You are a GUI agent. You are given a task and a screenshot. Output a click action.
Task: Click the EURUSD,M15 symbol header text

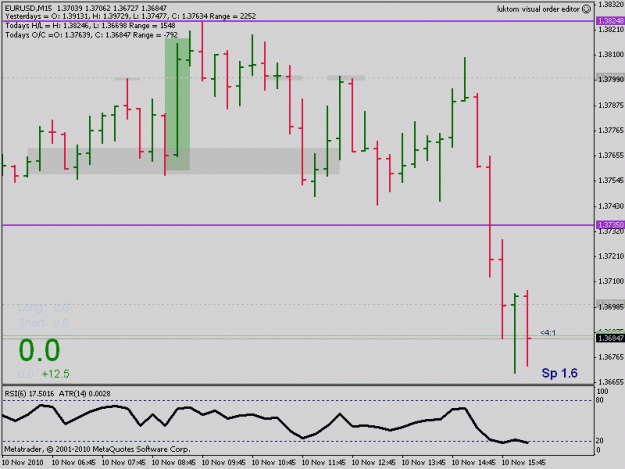coord(28,8)
